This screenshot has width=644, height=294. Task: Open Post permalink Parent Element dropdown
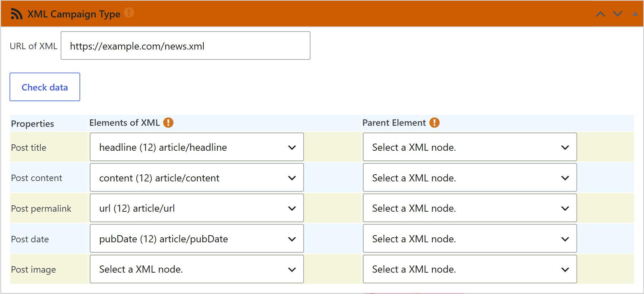470,208
